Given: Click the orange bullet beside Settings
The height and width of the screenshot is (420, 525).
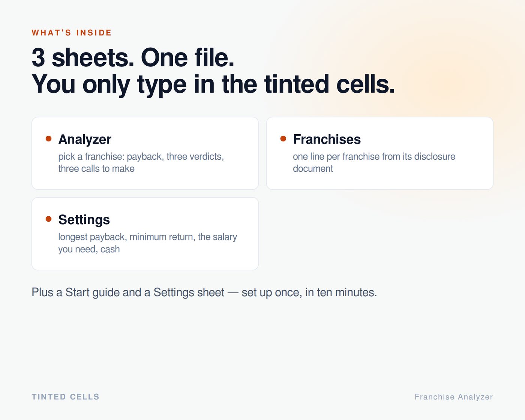Looking at the screenshot, I should pyautogui.click(x=48, y=219).
